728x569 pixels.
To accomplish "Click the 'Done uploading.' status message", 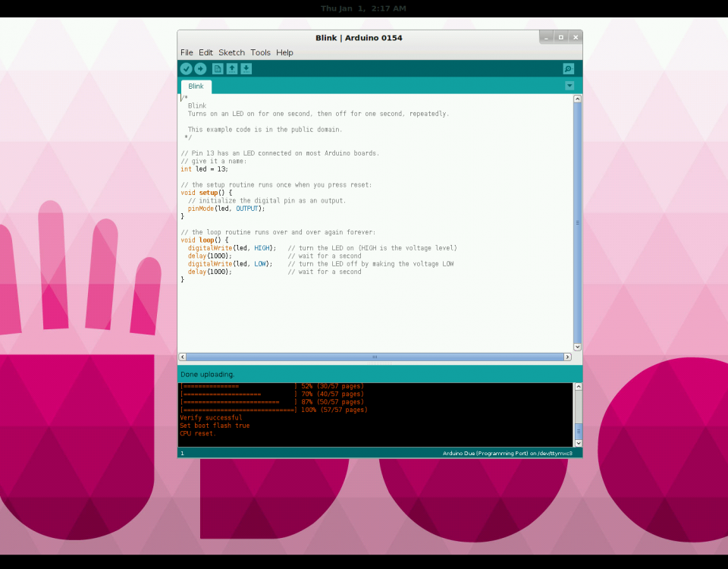I will coord(208,374).
